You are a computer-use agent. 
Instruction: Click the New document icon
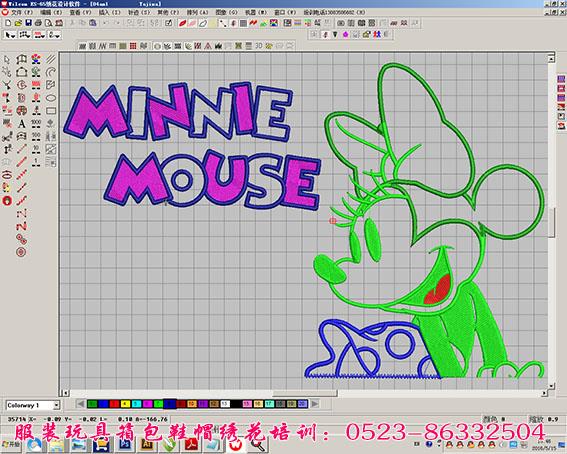click(x=8, y=23)
